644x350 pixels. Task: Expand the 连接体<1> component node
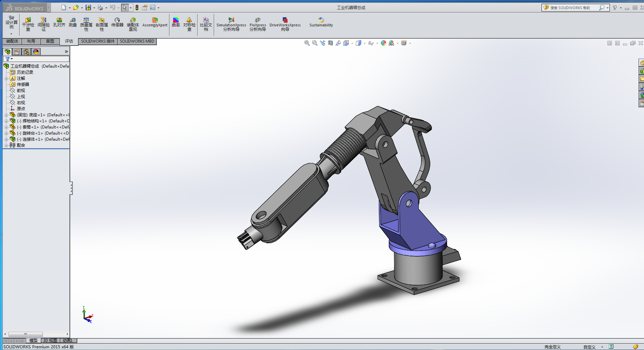[x=6, y=139]
